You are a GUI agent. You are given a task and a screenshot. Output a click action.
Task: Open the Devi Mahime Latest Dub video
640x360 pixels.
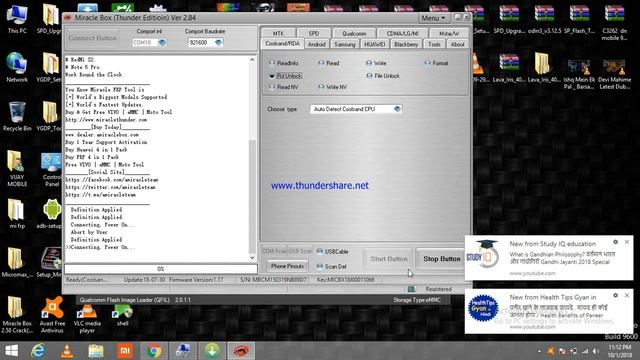[614, 73]
